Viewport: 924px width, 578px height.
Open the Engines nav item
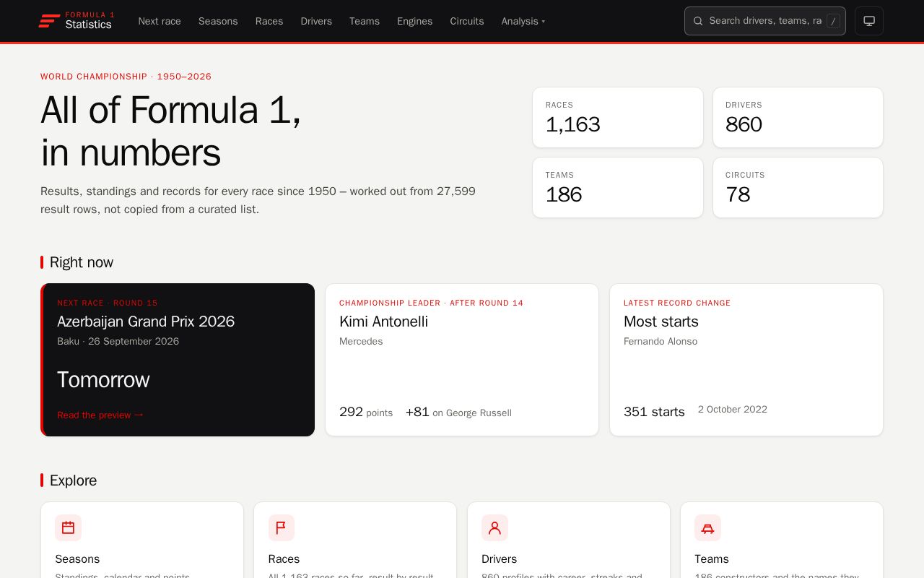tap(415, 21)
